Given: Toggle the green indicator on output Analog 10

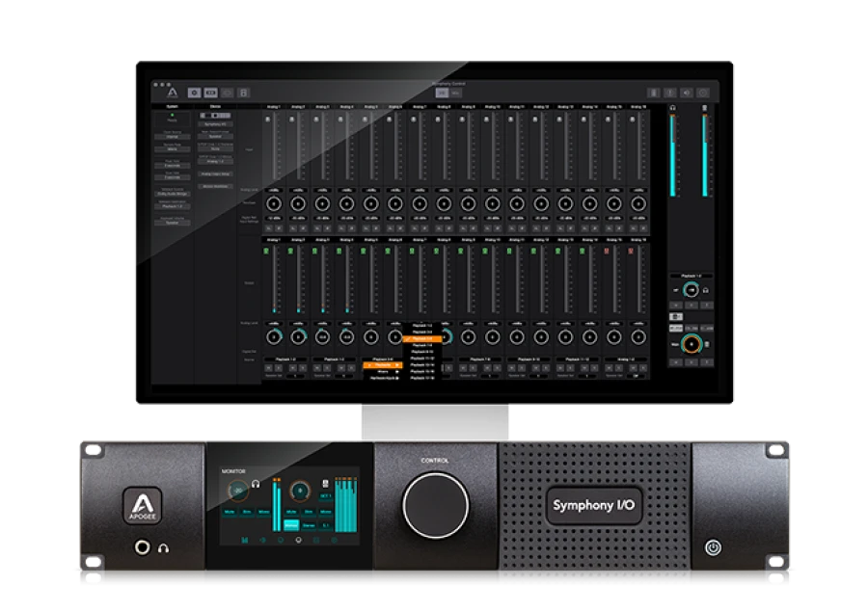Looking at the screenshot, I should (485, 252).
